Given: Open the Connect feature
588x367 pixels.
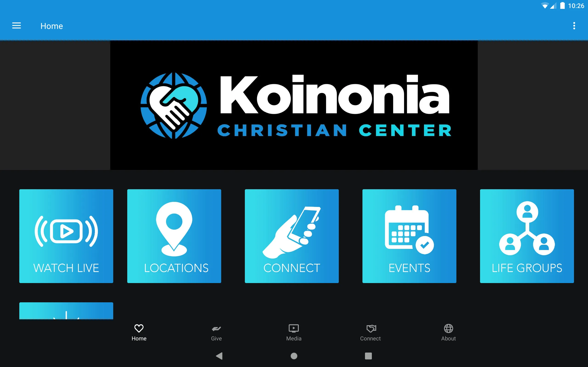Looking at the screenshot, I should 293,236.
